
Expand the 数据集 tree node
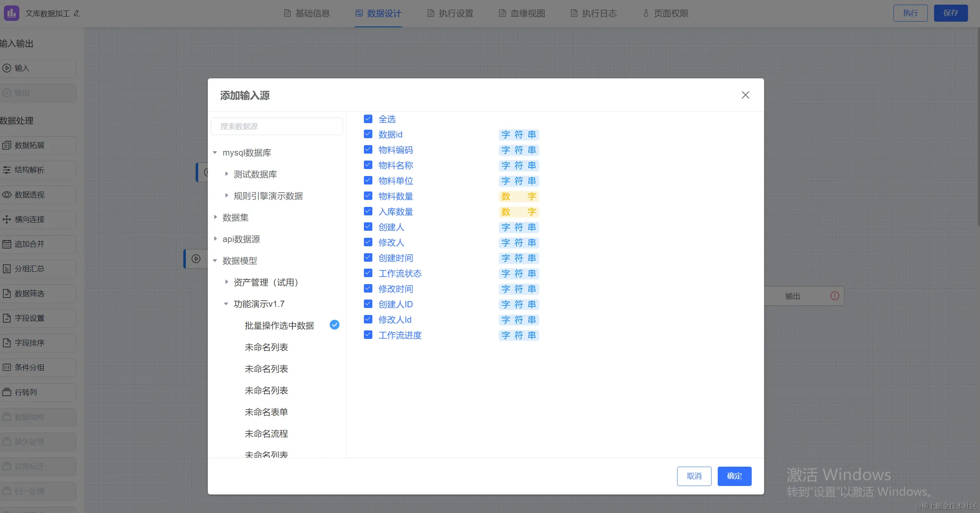[x=215, y=217]
